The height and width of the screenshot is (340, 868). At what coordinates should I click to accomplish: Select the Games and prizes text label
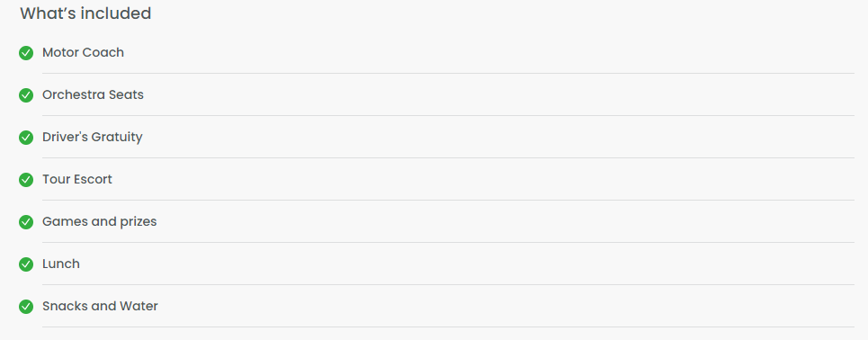100,221
